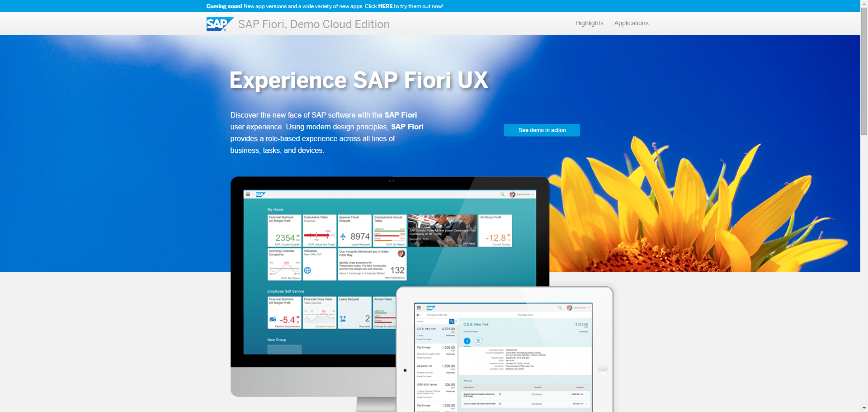Click the people icon on Leave Request tile
Viewport: 868px width, 412px height.
343,319
